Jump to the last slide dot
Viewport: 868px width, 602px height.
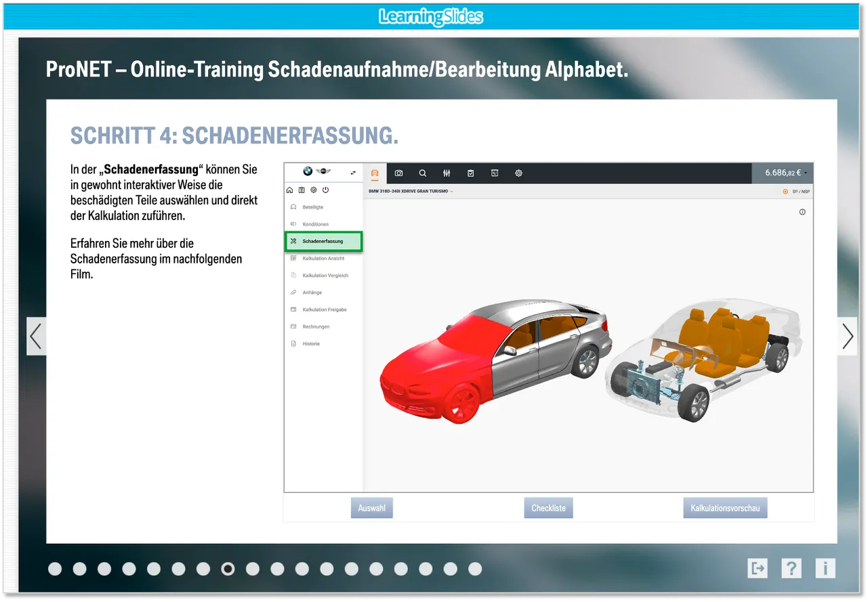475,569
